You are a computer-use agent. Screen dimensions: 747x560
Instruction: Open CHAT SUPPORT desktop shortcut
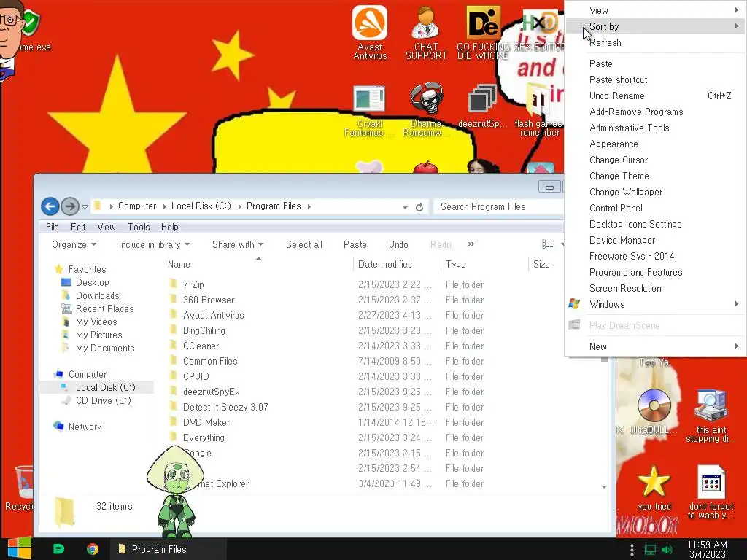426,32
